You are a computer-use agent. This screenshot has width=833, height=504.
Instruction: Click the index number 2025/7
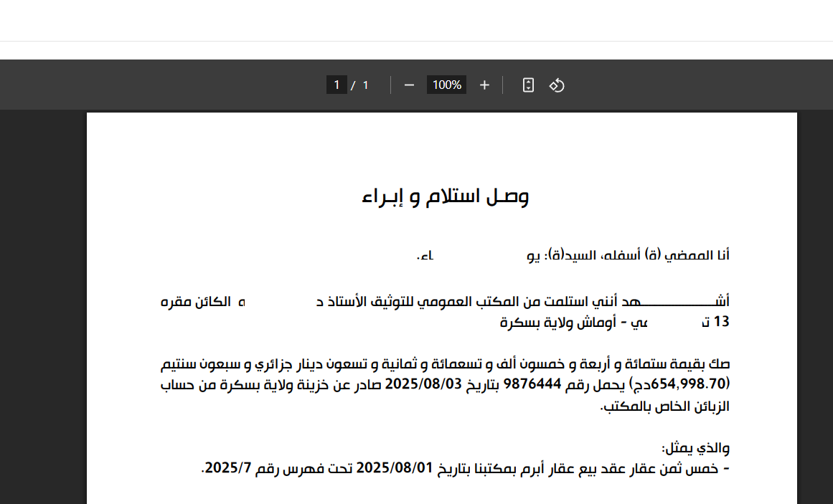pos(225,468)
